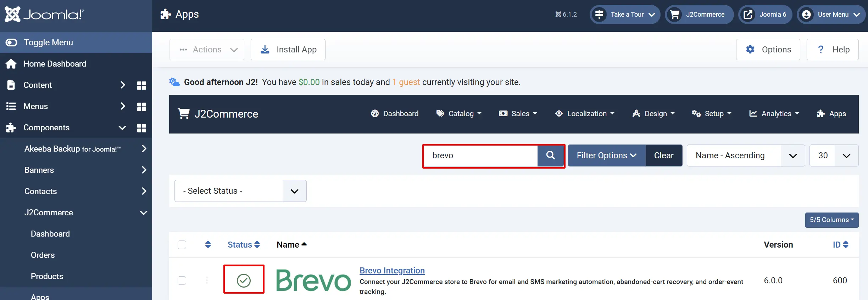Expand the Contacts submenu
The height and width of the screenshot is (300, 868).
click(144, 191)
